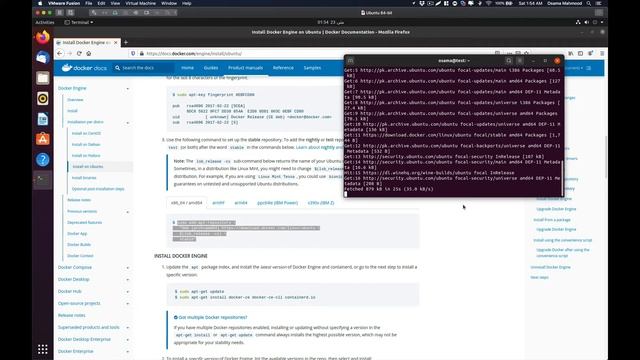Expand the Docker Desktop section
640x360 pixels.
click(127, 280)
